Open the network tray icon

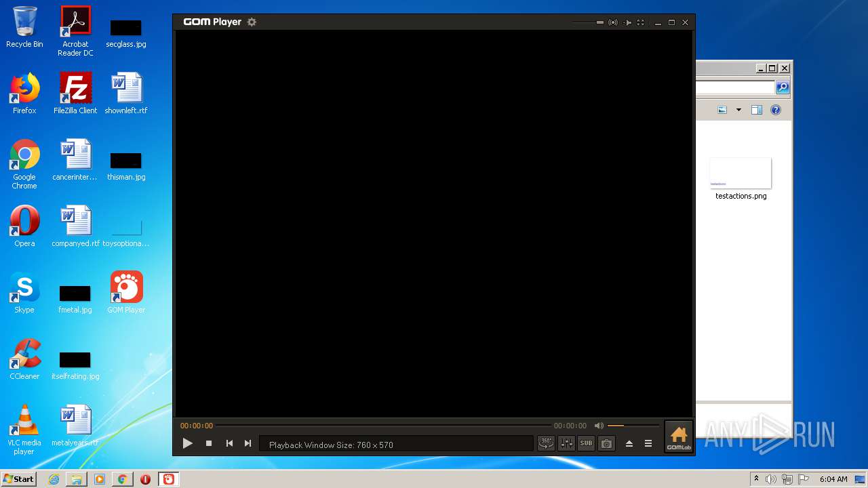[x=787, y=479]
